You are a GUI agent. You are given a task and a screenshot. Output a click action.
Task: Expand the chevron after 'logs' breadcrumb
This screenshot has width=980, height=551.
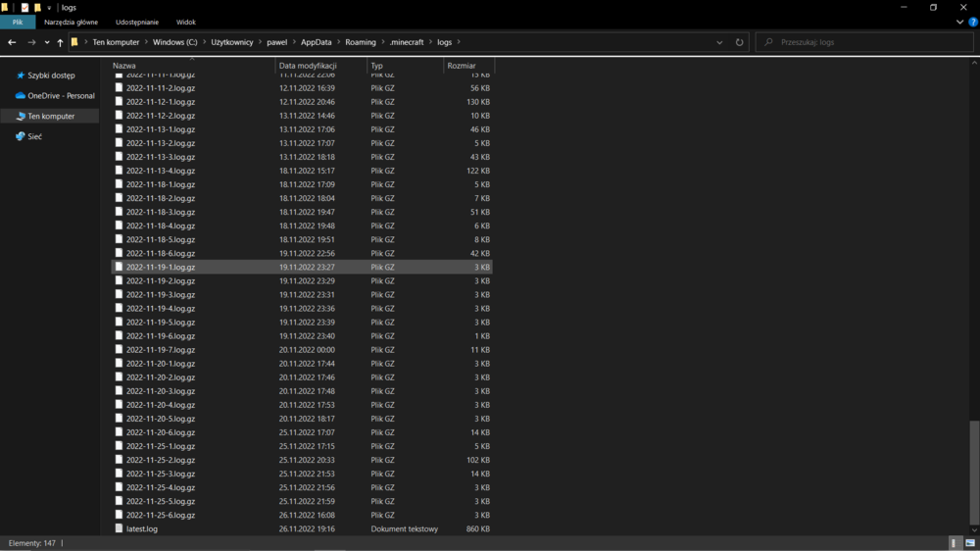tap(459, 42)
